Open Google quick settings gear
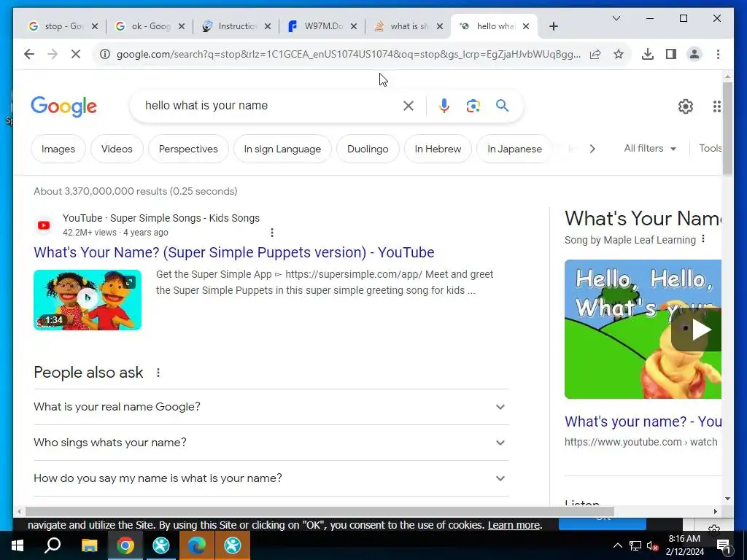747x560 pixels. point(686,106)
